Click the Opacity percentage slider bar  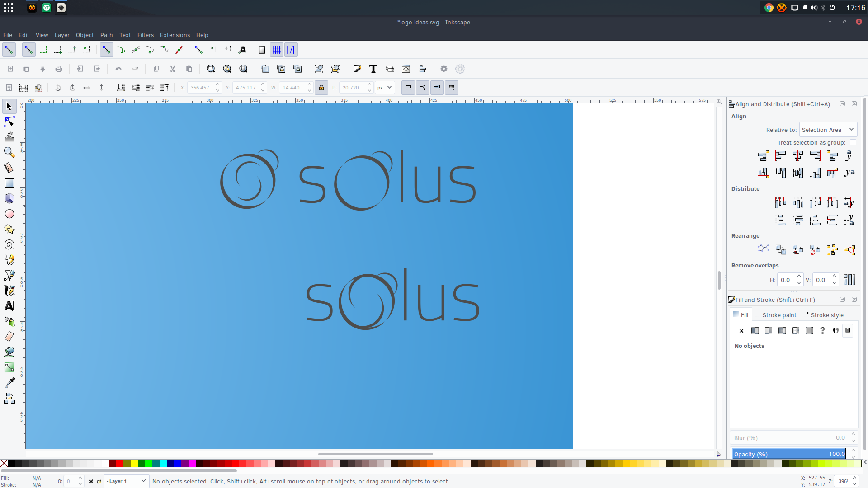[x=789, y=454]
